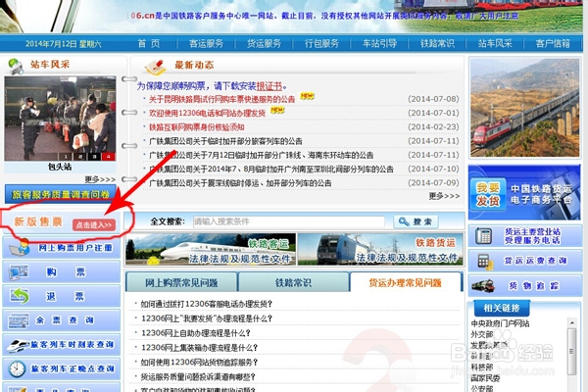Select 行包服务 in navigation bar

[x=321, y=43]
